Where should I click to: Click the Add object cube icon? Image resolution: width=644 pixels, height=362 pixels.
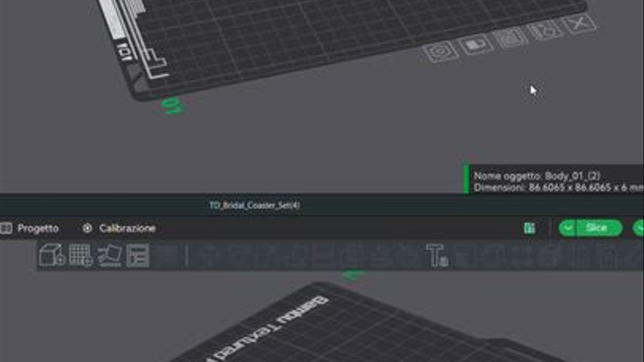click(x=52, y=255)
